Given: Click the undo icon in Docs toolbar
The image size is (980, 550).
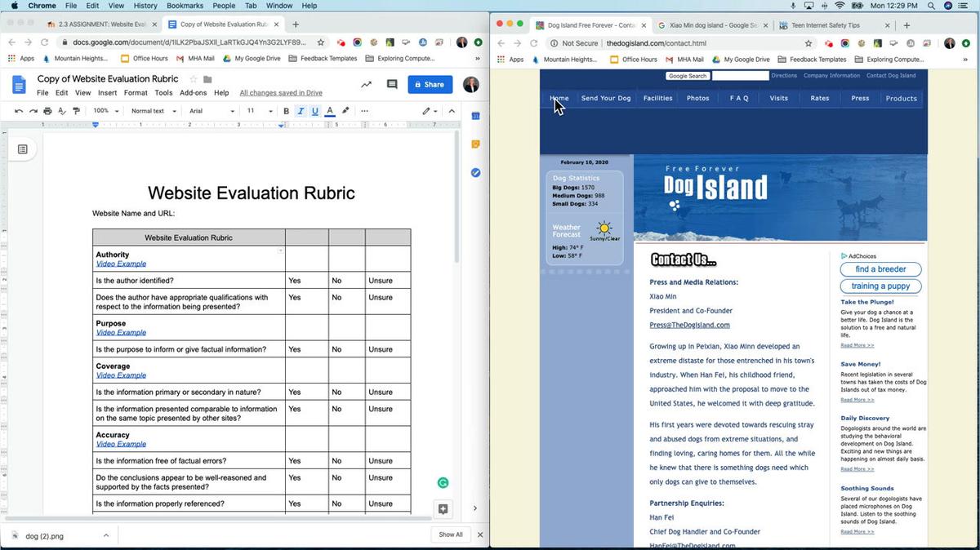Looking at the screenshot, I should (x=19, y=111).
